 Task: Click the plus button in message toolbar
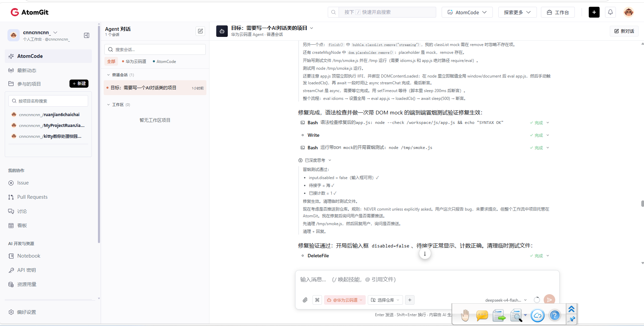coord(410,300)
